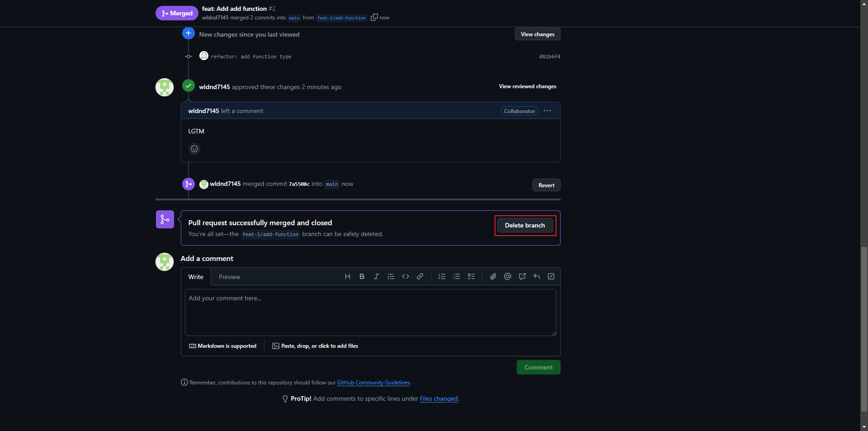This screenshot has width=868, height=431.
Task: Click the 'New changes since you last viewed' text
Action: click(249, 34)
